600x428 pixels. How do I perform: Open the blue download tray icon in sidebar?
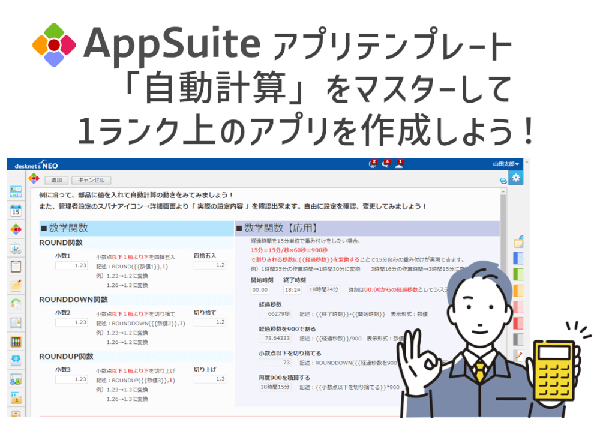tap(16, 360)
